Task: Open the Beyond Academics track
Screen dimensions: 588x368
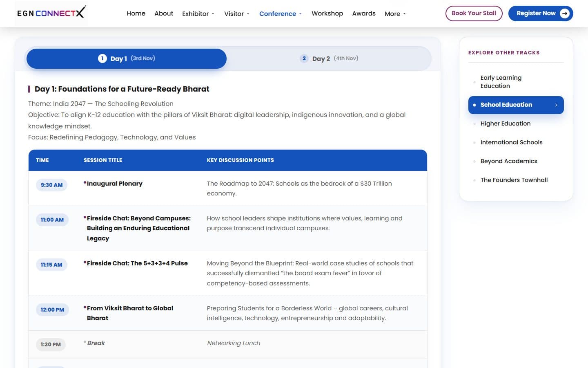Action: click(x=516, y=161)
